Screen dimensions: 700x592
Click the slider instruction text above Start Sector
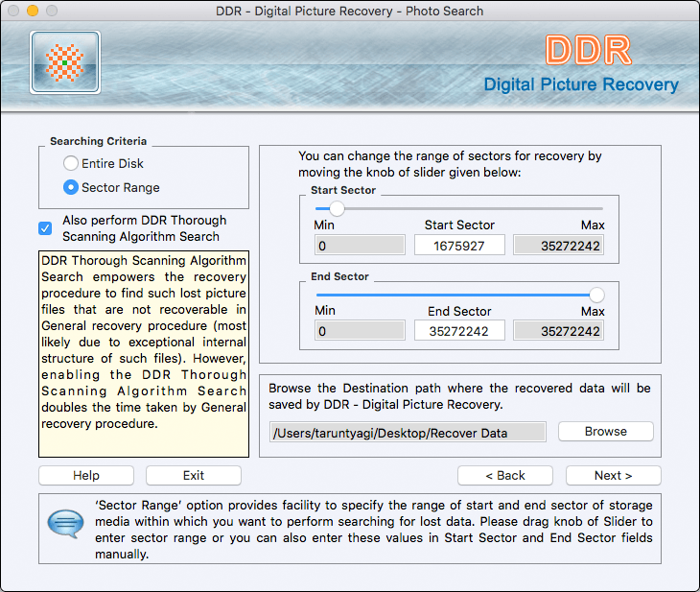pyautogui.click(x=450, y=164)
